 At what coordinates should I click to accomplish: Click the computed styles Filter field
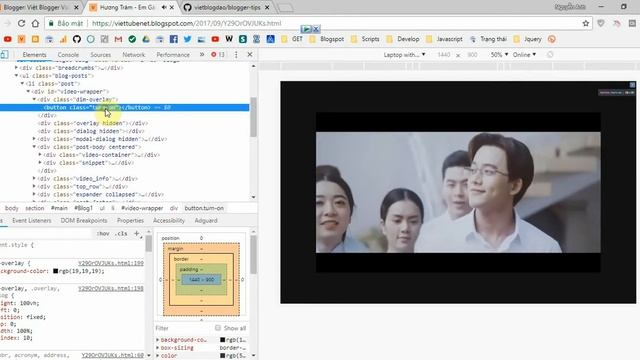(x=184, y=328)
